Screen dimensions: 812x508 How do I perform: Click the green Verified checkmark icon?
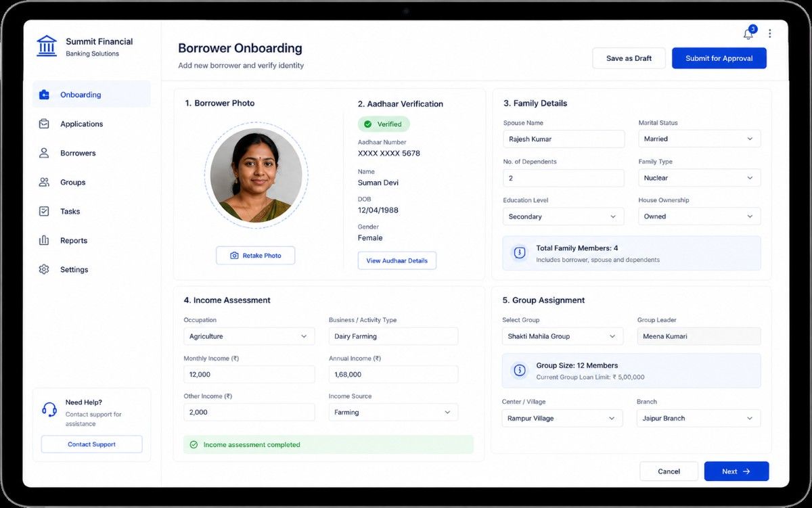(x=368, y=124)
